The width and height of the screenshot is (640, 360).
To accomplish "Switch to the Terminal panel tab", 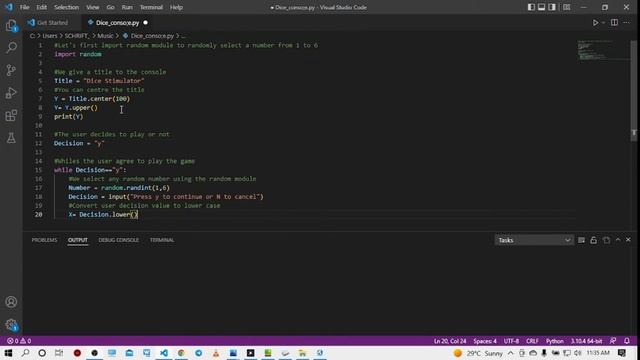I will [162, 240].
